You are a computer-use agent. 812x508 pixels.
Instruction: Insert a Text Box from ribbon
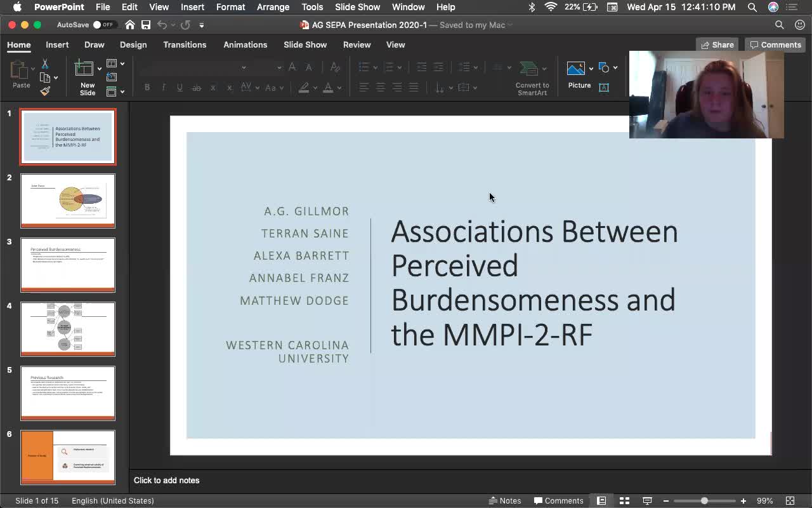(604, 88)
